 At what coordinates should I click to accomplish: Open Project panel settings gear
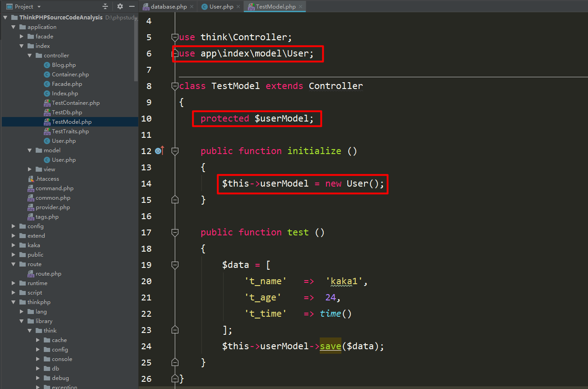click(x=120, y=6)
